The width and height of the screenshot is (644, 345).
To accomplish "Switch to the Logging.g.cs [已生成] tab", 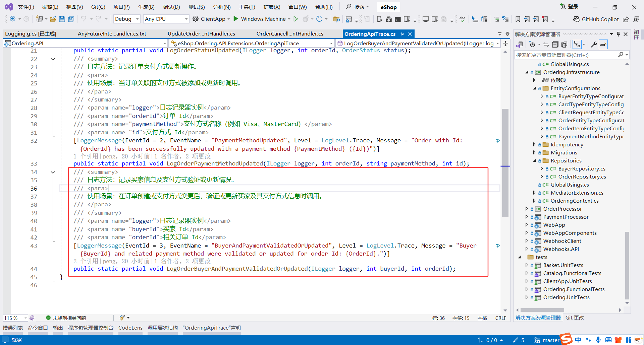I will point(31,34).
